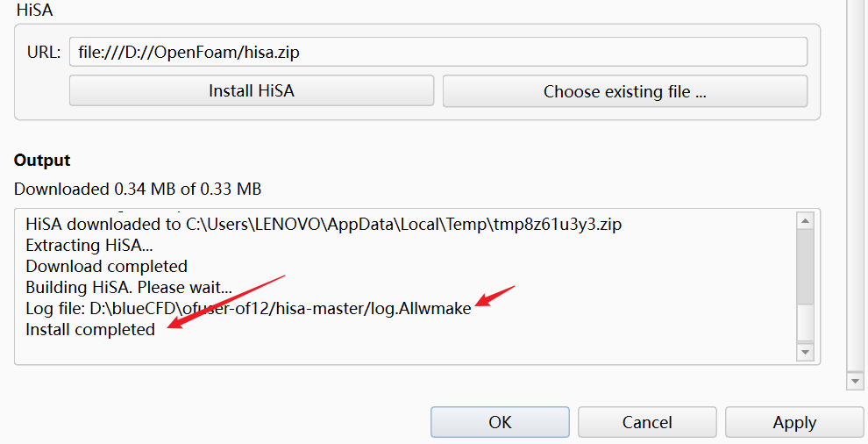This screenshot has height=444, width=868.
Task: Apply the current settings
Action: [x=794, y=422]
